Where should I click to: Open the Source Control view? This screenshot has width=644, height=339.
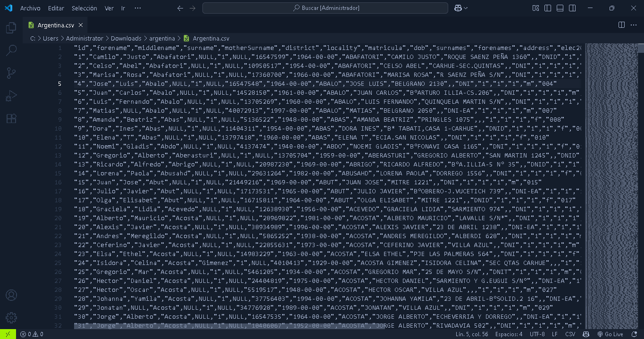pos(11,73)
